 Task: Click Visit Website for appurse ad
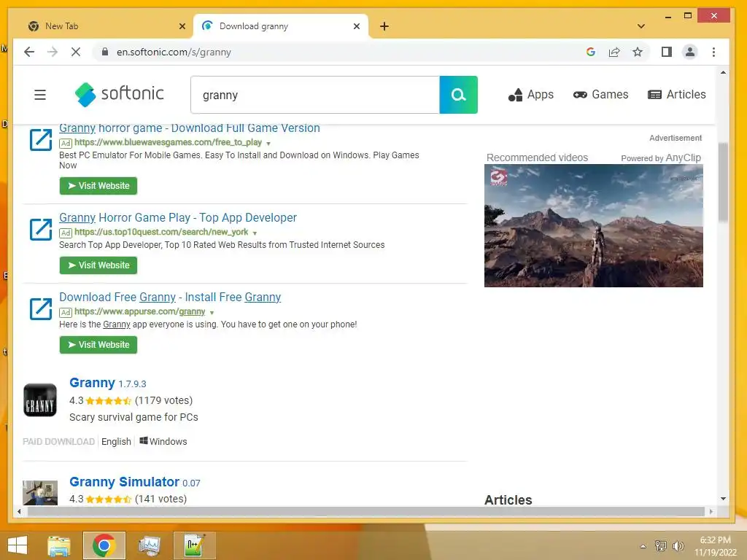[98, 345]
